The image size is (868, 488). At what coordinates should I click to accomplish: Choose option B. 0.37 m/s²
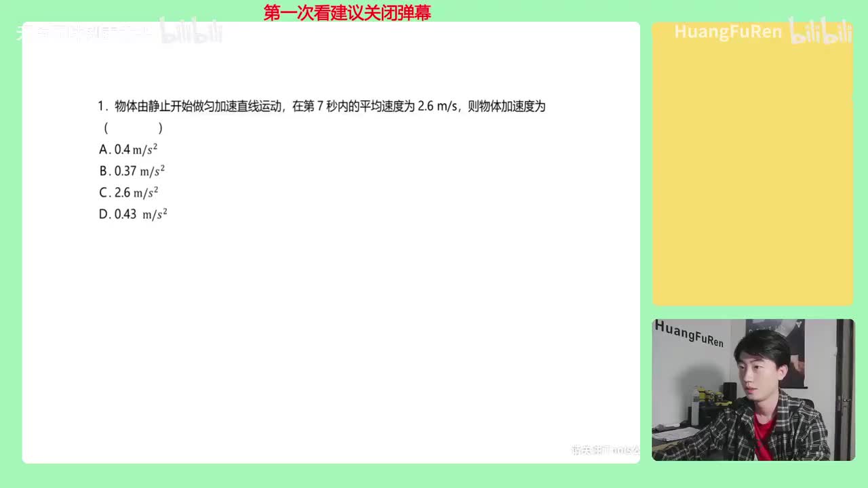click(132, 171)
